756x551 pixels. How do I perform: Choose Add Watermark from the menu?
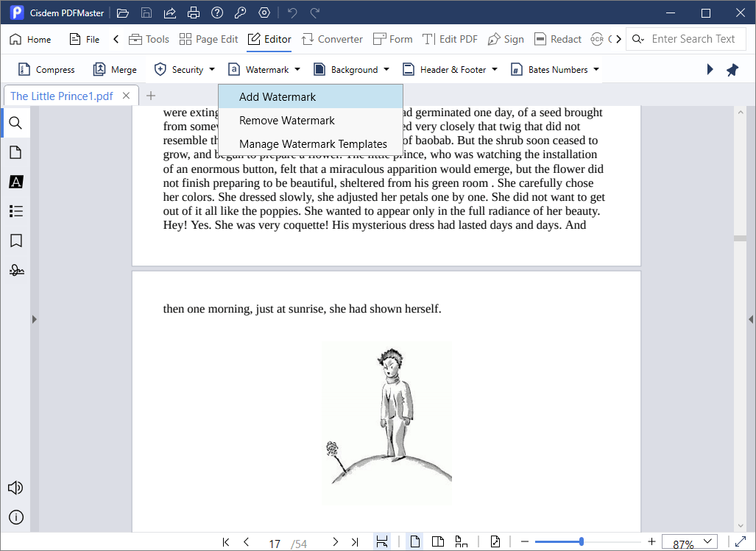click(x=311, y=97)
